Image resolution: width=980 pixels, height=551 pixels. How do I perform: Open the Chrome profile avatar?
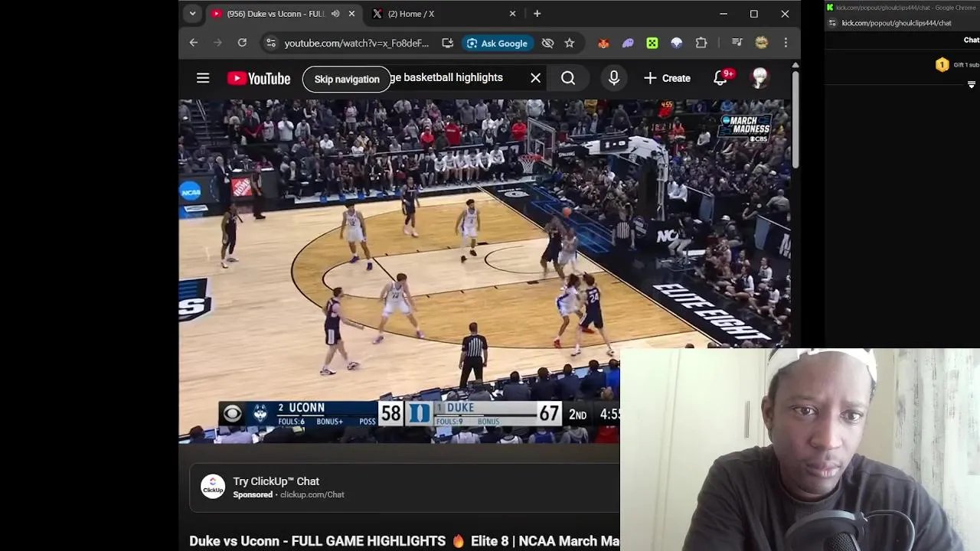(x=761, y=43)
